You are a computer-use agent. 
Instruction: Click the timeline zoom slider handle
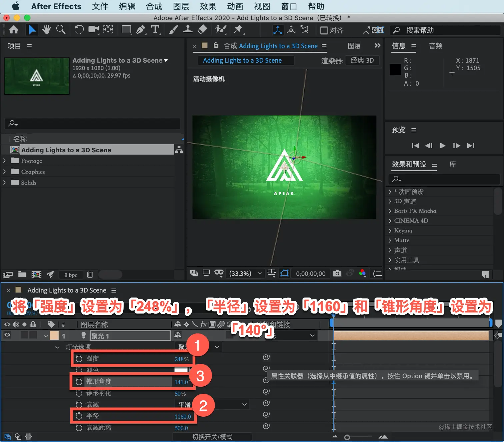point(347,437)
